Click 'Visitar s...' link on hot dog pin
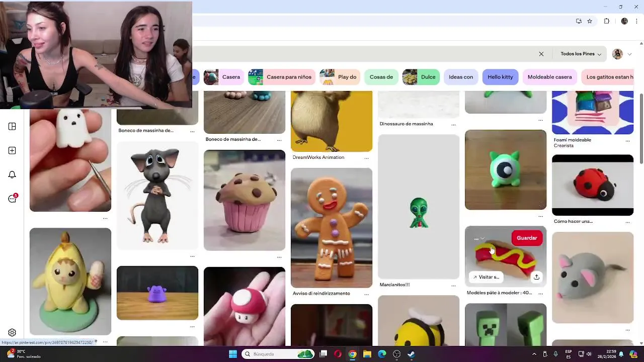The height and width of the screenshot is (362, 644). [x=486, y=277]
